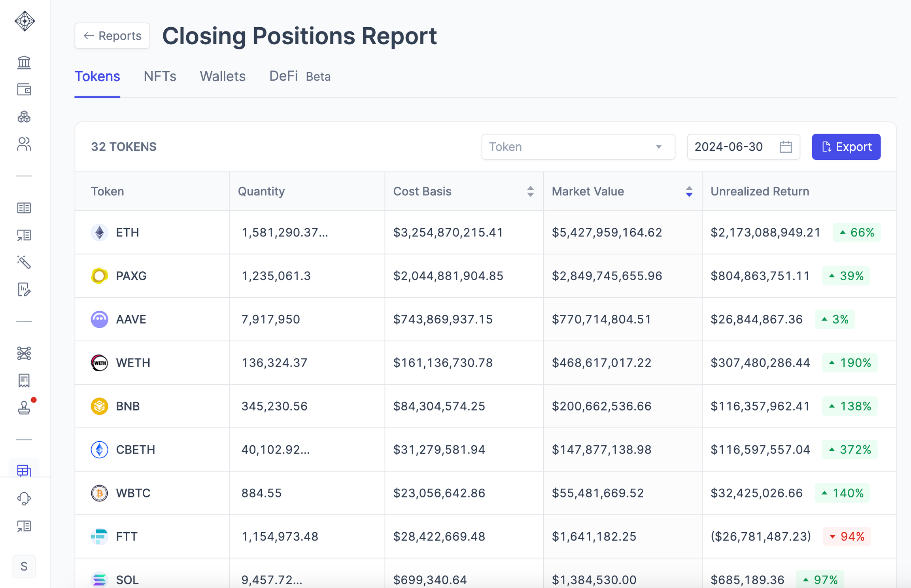This screenshot has width=911, height=588.
Task: Sort table by Cost Basis column
Action: 530,191
